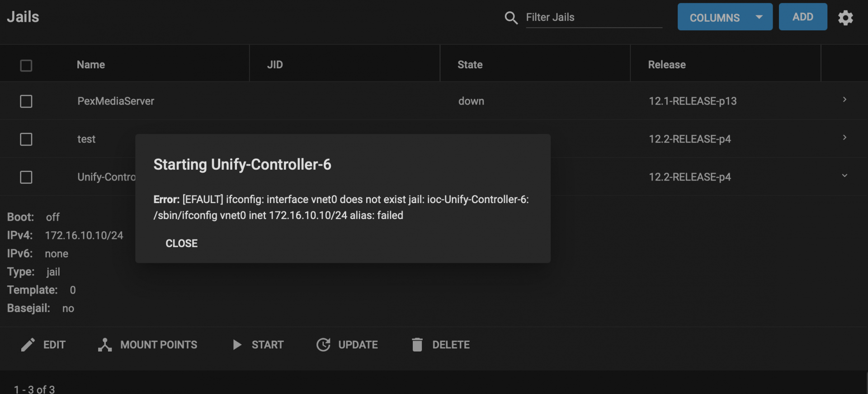Click the Boot off value
Image resolution: width=868 pixels, height=394 pixels.
click(52, 217)
